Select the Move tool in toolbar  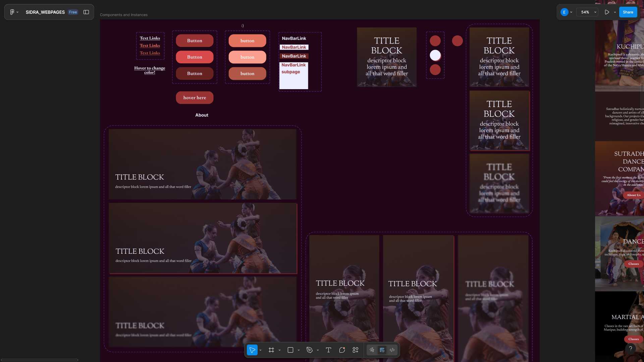(252, 350)
